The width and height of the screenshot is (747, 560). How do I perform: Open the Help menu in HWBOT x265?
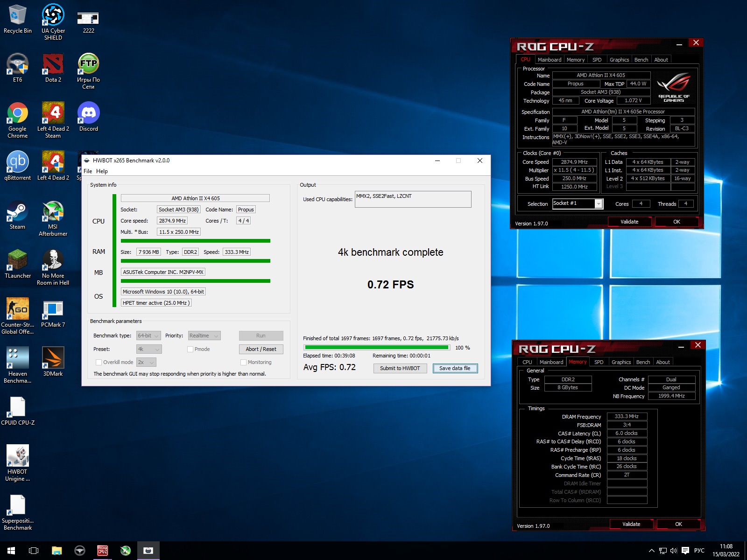coord(102,171)
